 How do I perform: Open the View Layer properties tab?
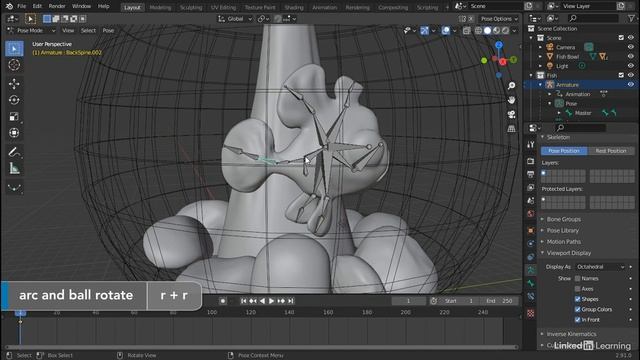(x=531, y=187)
